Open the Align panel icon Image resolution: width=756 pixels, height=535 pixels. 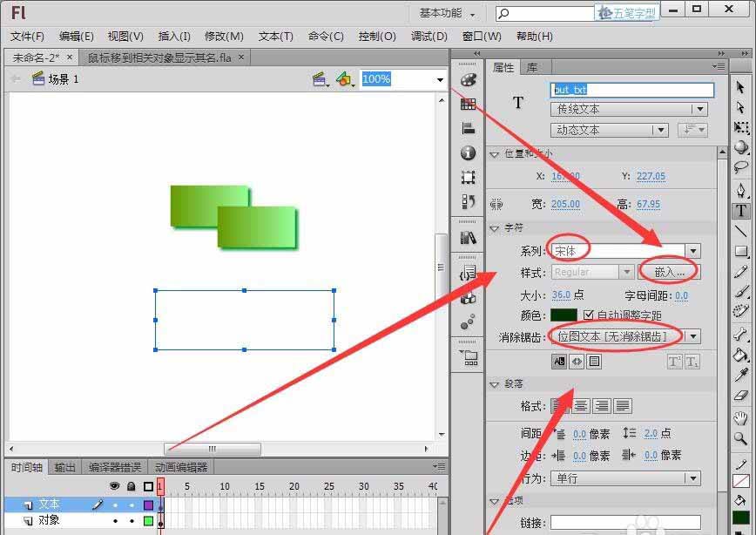tap(469, 128)
